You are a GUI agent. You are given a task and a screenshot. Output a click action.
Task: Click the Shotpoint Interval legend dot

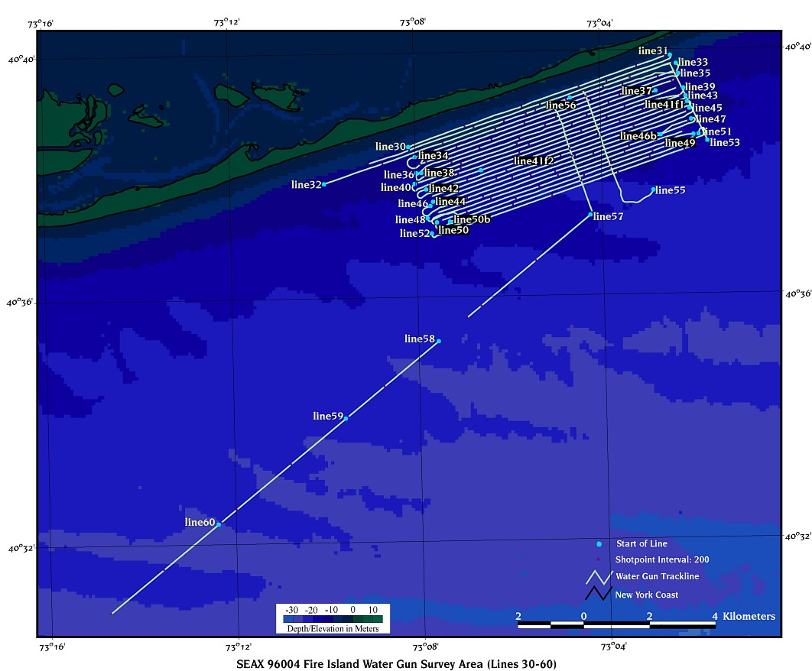(599, 560)
